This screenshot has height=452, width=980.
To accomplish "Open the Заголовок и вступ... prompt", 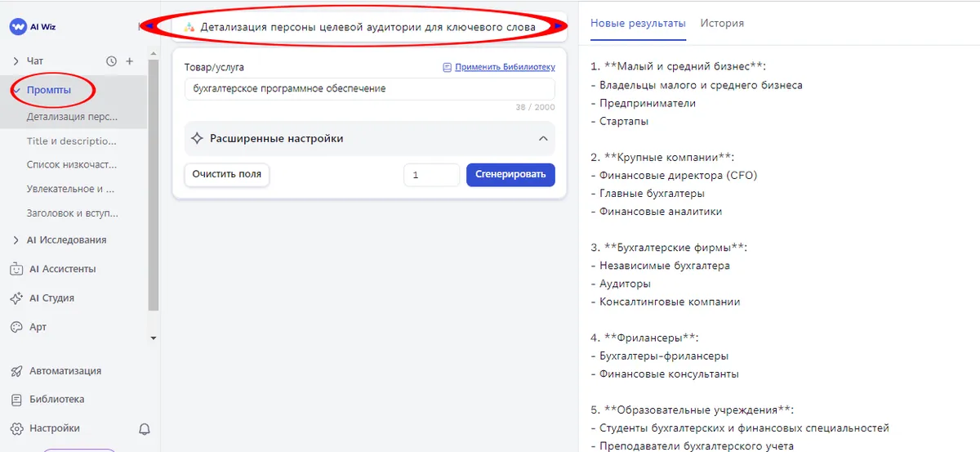I will pyautogui.click(x=73, y=213).
